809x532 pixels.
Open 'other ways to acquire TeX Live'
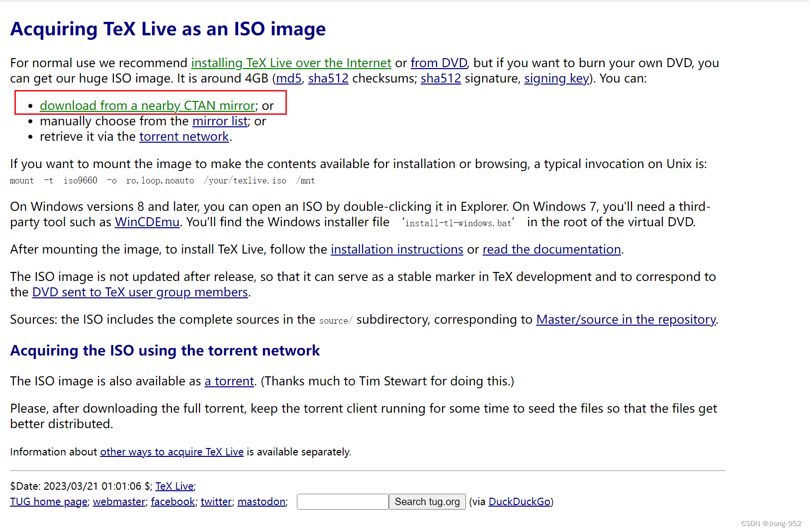pyautogui.click(x=172, y=452)
